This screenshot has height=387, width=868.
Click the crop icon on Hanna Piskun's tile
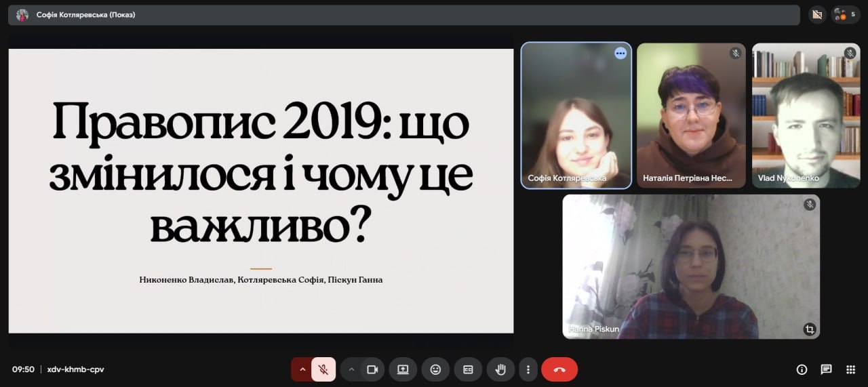coord(809,329)
